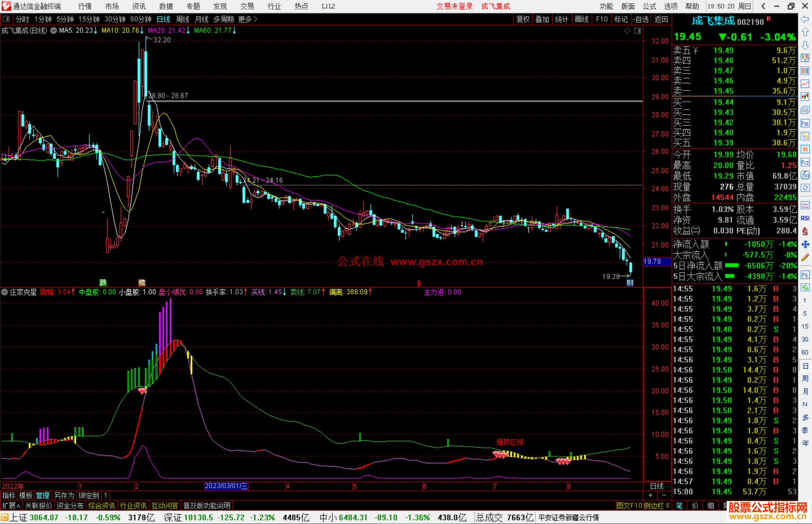The width and height of the screenshot is (812, 524).
Task: Click the MA20 magenta legend label
Action: [x=167, y=30]
